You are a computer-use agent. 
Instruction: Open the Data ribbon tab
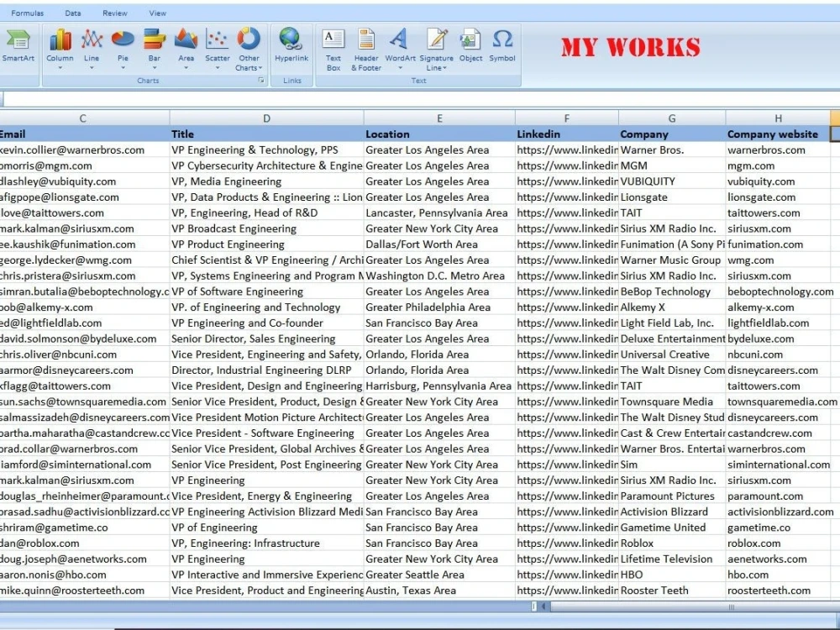pyautogui.click(x=73, y=13)
